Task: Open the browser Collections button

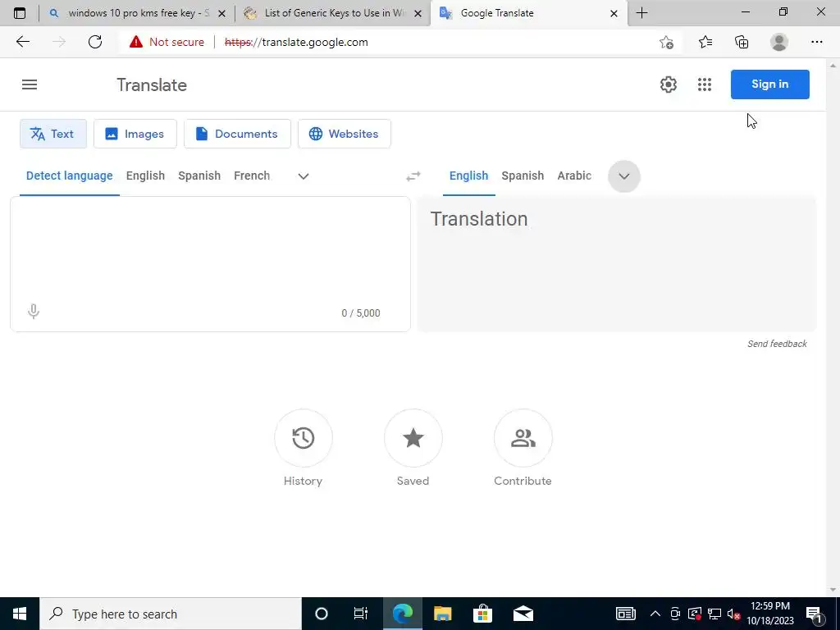Action: (742, 42)
